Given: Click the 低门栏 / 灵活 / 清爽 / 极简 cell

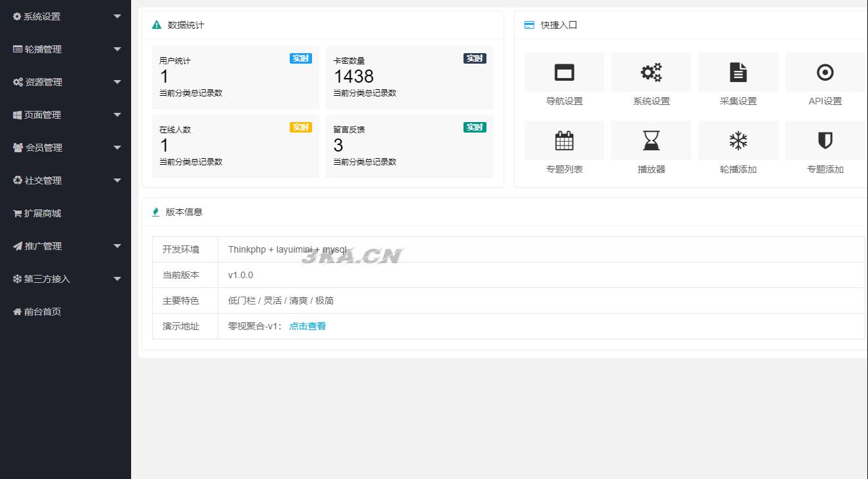Looking at the screenshot, I should pos(541,301).
